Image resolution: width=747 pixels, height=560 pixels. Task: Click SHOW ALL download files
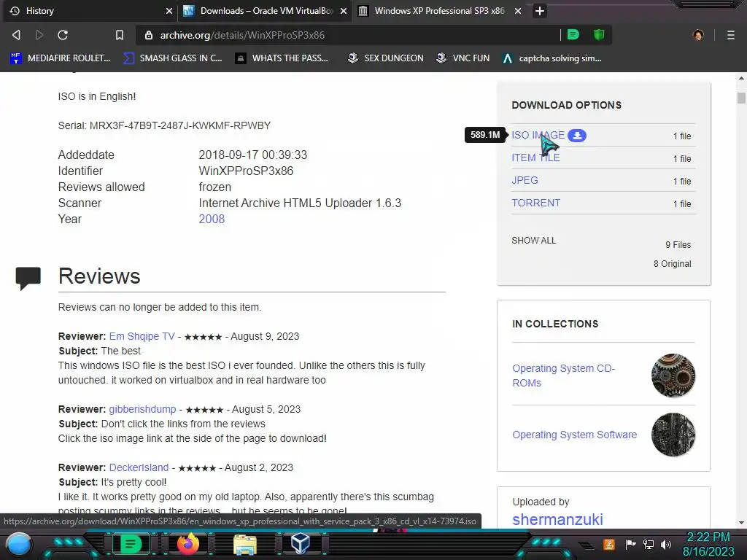pyautogui.click(x=533, y=241)
